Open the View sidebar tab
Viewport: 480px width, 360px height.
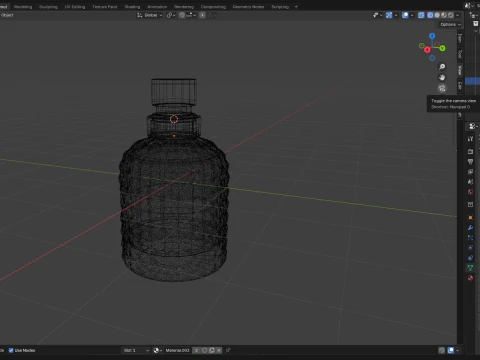460,70
